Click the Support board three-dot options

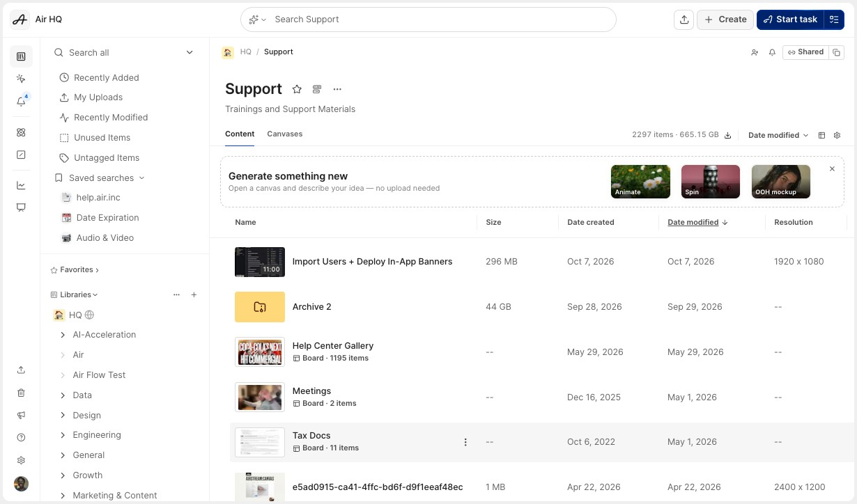(337, 89)
